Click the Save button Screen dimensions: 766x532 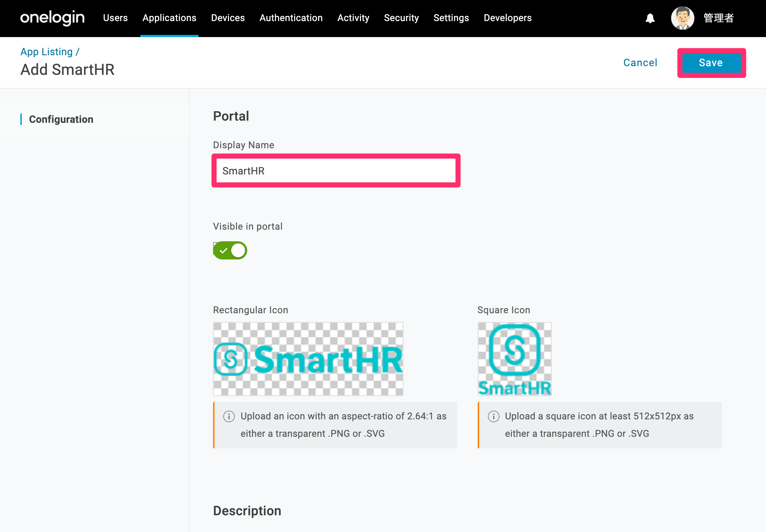coord(711,63)
